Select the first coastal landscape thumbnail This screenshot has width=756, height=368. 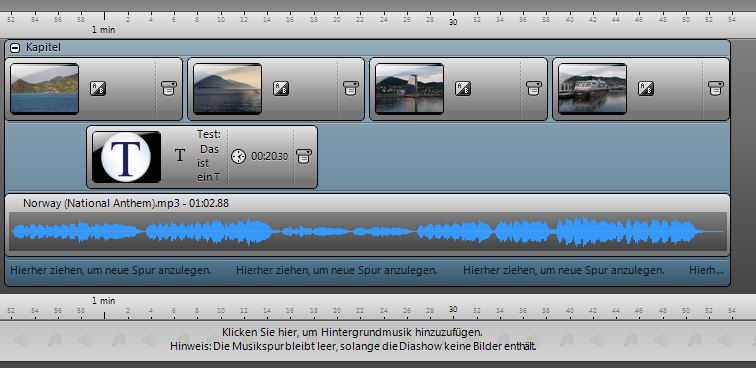coord(44,89)
